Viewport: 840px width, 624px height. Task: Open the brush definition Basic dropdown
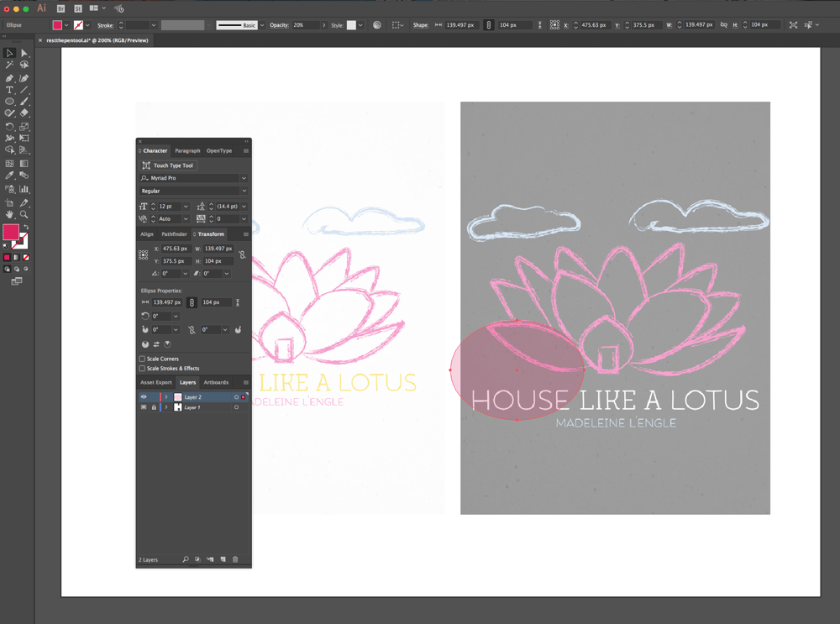pos(262,25)
